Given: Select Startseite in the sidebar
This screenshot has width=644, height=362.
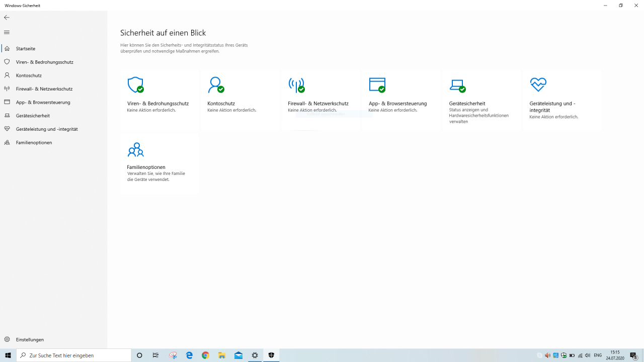Looking at the screenshot, I should point(54,49).
